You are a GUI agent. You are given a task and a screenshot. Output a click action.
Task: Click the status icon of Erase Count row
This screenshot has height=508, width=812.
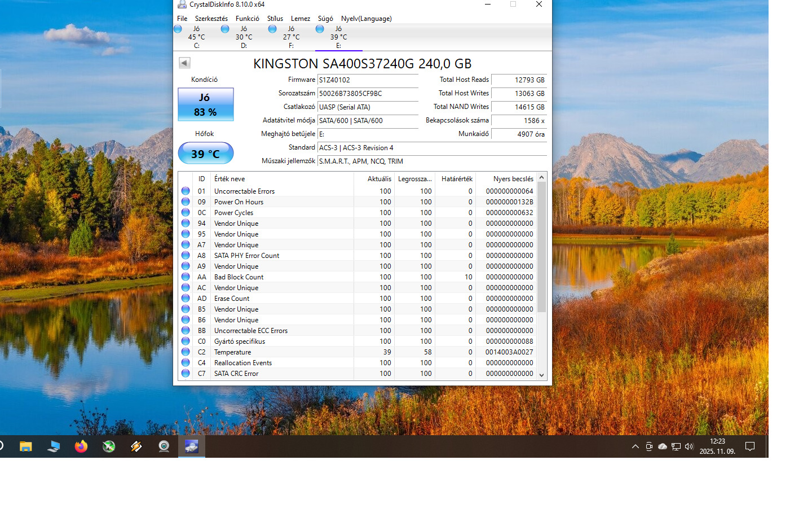click(x=186, y=299)
